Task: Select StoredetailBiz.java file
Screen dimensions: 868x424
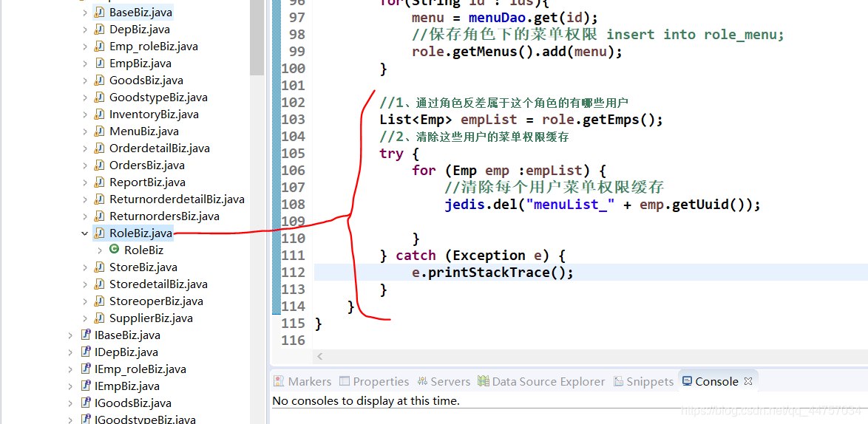Action: click(x=158, y=284)
